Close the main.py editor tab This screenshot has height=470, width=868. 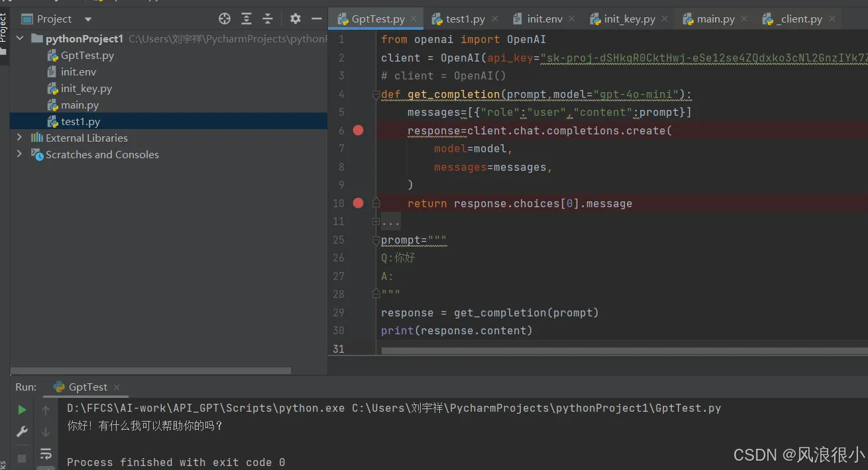tap(744, 19)
